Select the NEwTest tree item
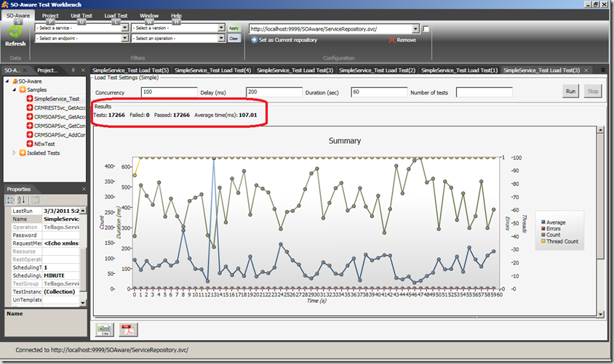The width and height of the screenshot is (614, 364). 41,144
